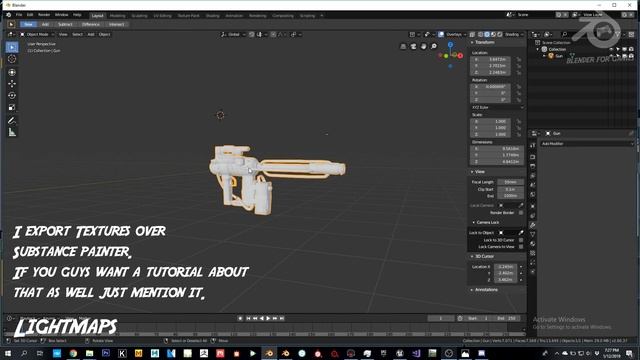Image resolution: width=640 pixels, height=360 pixels.
Task: Activate the Move tool in left toolbar
Action: click(12, 84)
